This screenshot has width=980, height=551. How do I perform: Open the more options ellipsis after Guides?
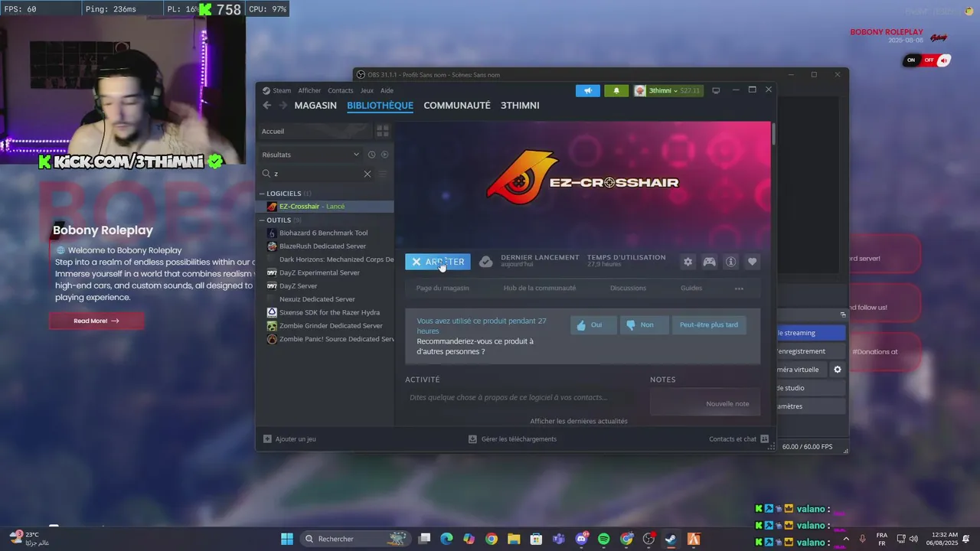739,289
